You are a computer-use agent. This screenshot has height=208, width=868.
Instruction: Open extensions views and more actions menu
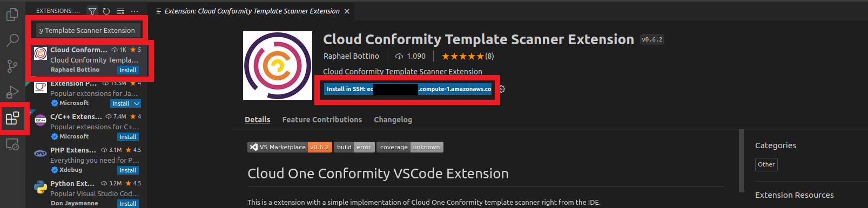coord(134,11)
